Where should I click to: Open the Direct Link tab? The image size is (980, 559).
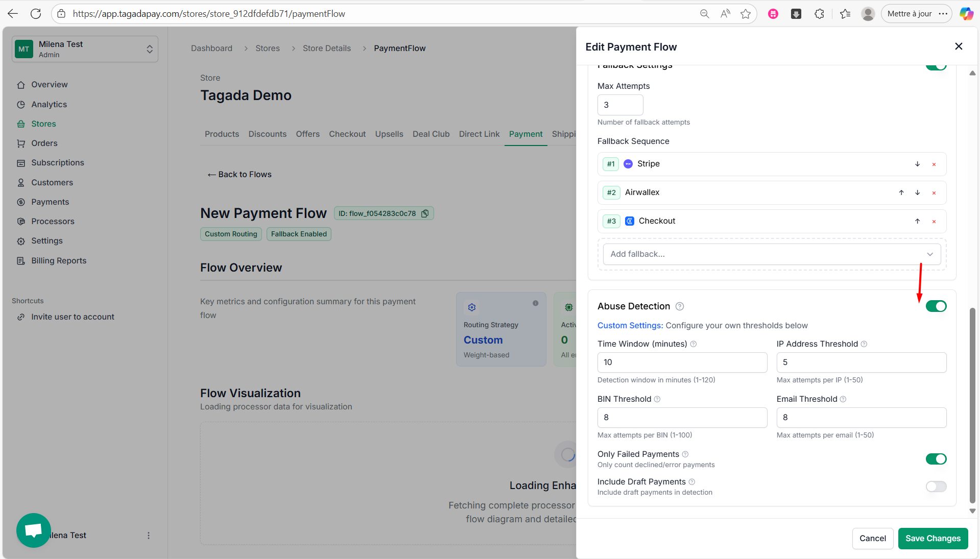click(x=479, y=134)
